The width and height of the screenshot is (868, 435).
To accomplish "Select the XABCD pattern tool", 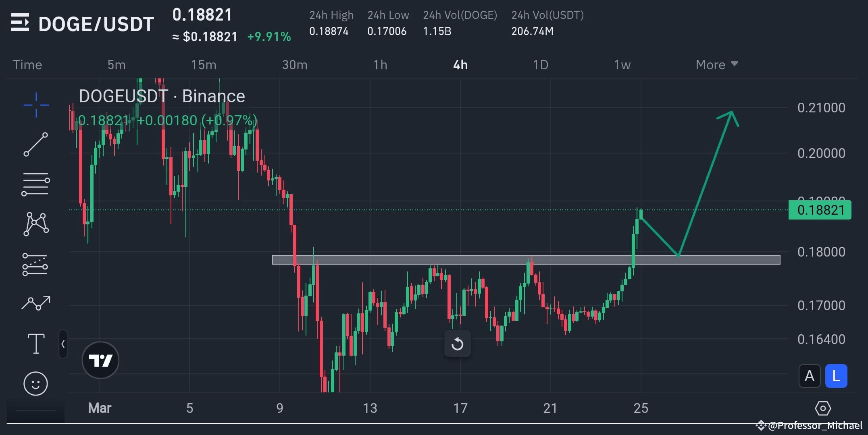I will pos(35,224).
